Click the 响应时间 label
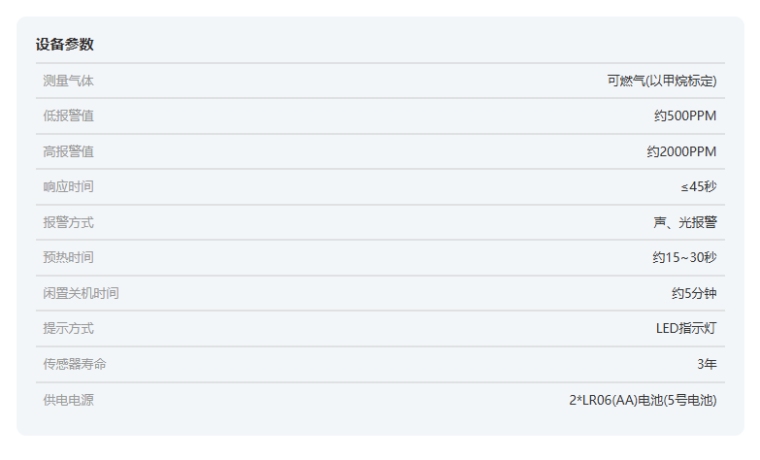Screen dimensions: 760x460 coord(62,187)
